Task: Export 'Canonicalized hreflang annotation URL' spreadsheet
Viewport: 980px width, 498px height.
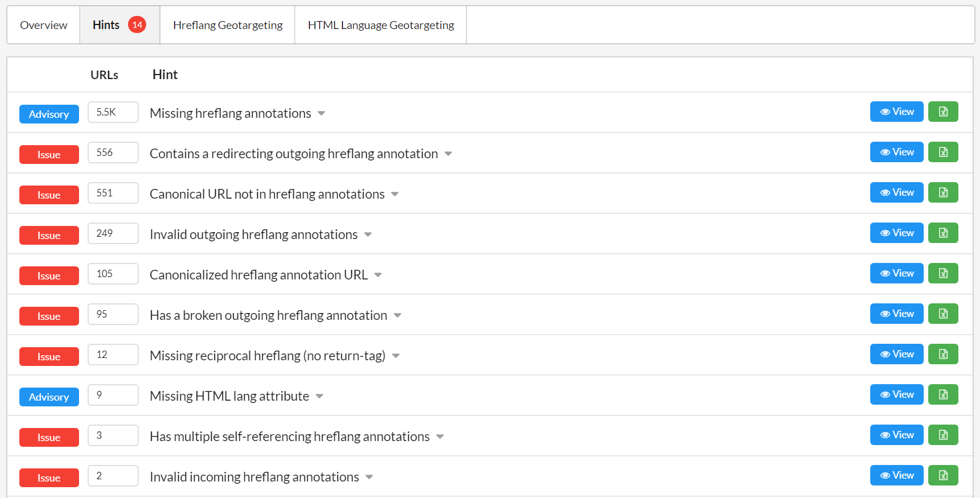Action: tap(943, 273)
